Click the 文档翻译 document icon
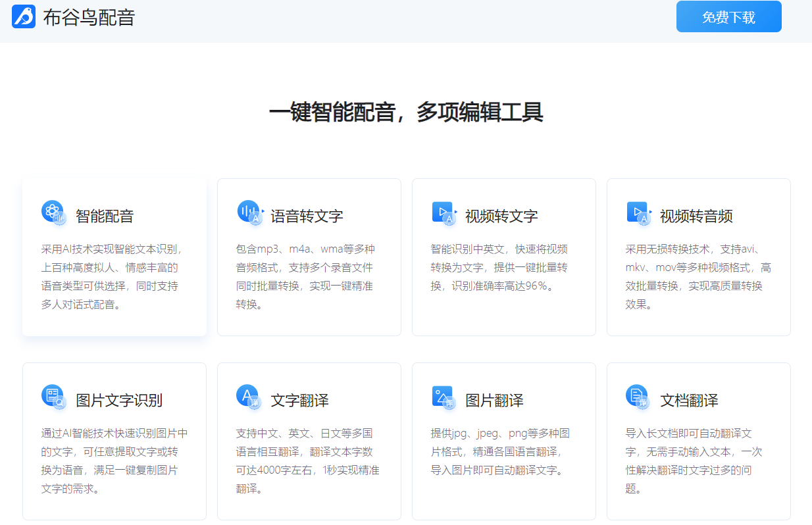This screenshot has height=525, width=812. pyautogui.click(x=638, y=397)
